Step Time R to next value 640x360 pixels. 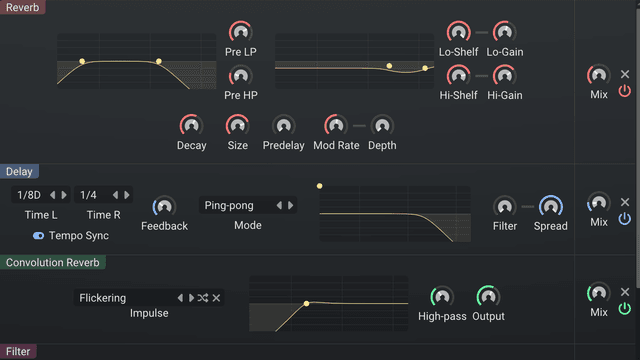127,195
